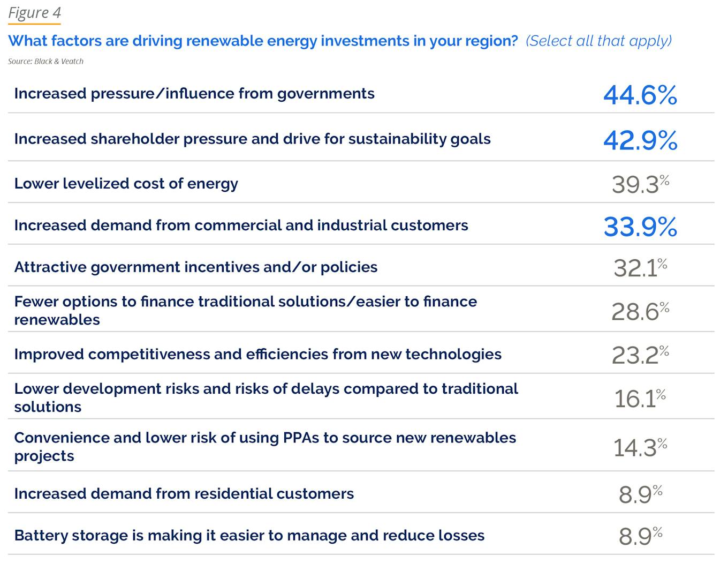Click the 39.3% percentage
This screenshot has height=571, width=728.
pyautogui.click(x=640, y=185)
